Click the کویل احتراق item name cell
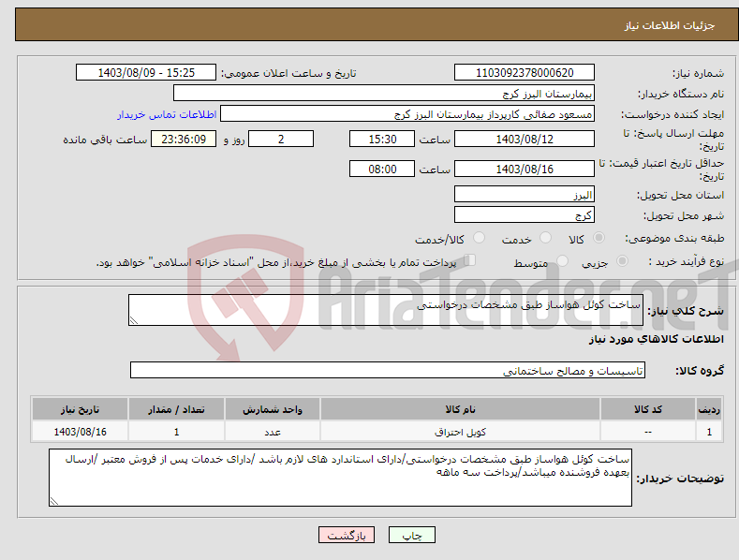The image size is (739, 560). pos(460,432)
